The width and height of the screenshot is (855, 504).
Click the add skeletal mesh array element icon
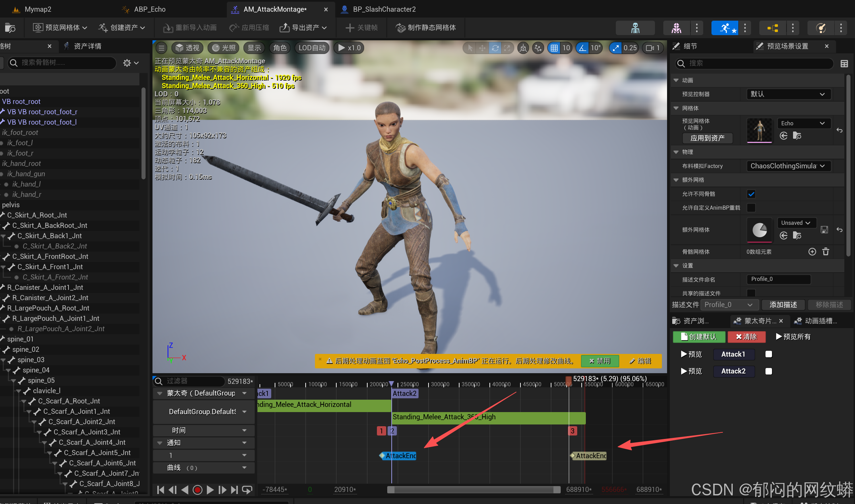[812, 252]
